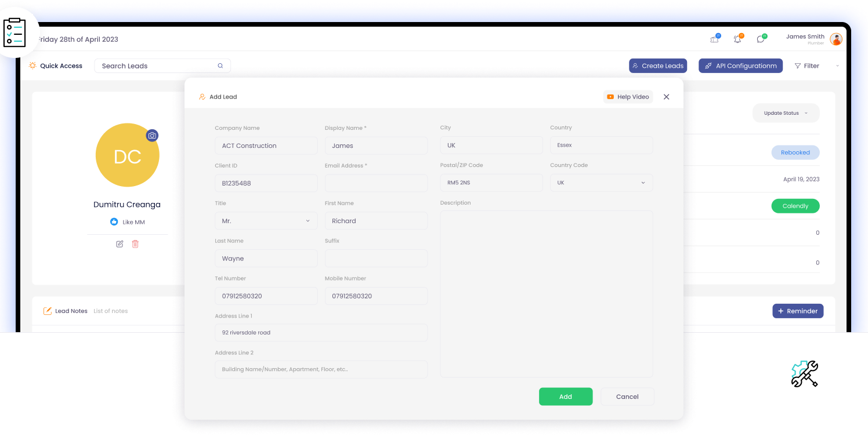The image size is (868, 440).
Task: Click the camera icon on the DC avatar
Action: (152, 136)
